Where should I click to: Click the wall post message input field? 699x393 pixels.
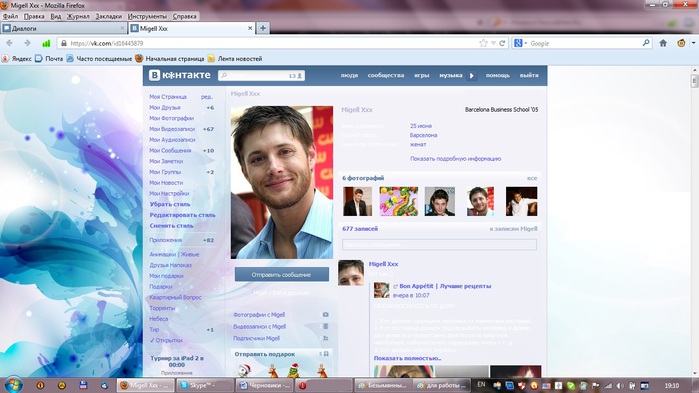pyautogui.click(x=439, y=245)
